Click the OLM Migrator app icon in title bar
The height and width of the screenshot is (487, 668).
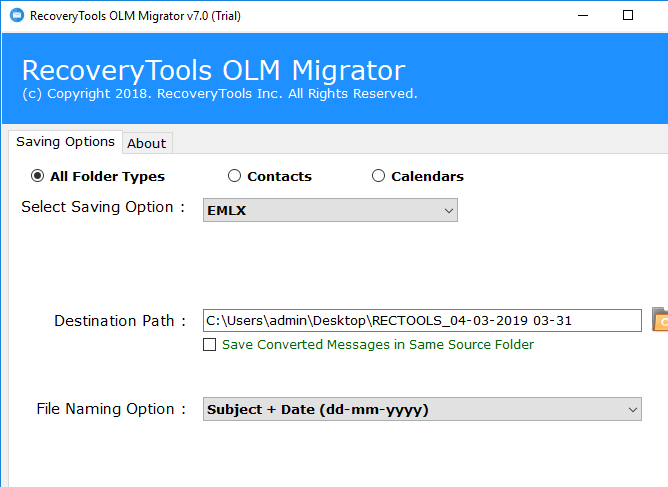pyautogui.click(x=15, y=16)
